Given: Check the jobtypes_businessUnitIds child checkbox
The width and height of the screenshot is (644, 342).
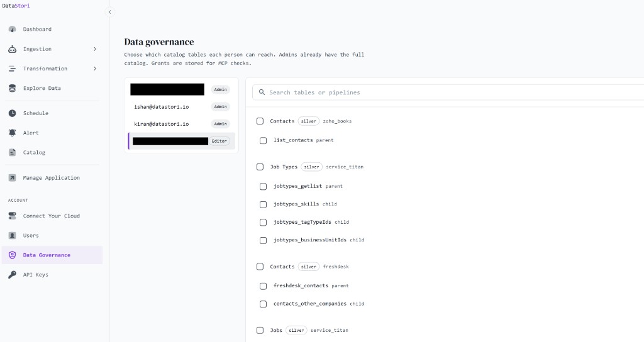Looking at the screenshot, I should point(264,241).
